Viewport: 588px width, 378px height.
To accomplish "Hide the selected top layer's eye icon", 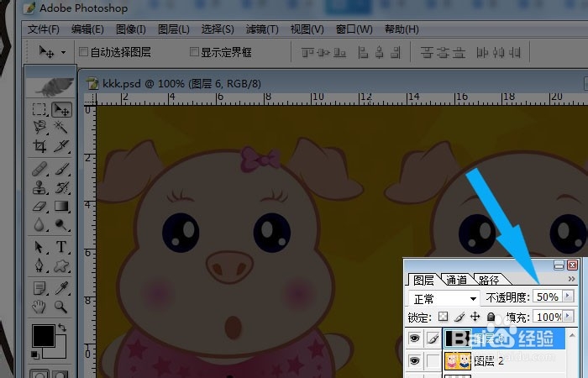I will (x=414, y=339).
